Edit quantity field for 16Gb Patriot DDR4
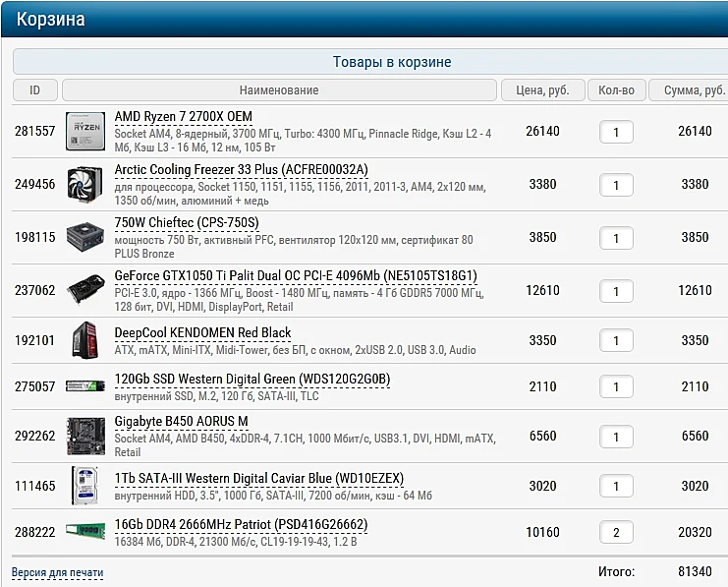728x587 pixels. [x=616, y=532]
